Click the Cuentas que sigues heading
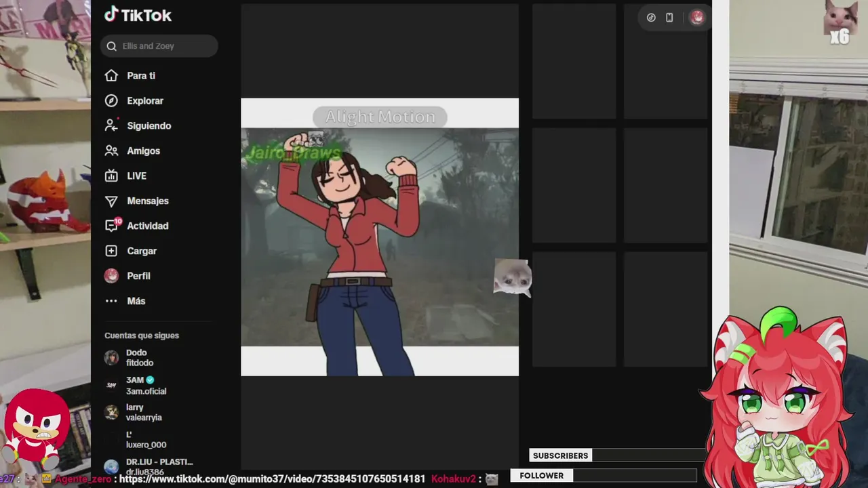This screenshot has height=488, width=868. (x=142, y=335)
